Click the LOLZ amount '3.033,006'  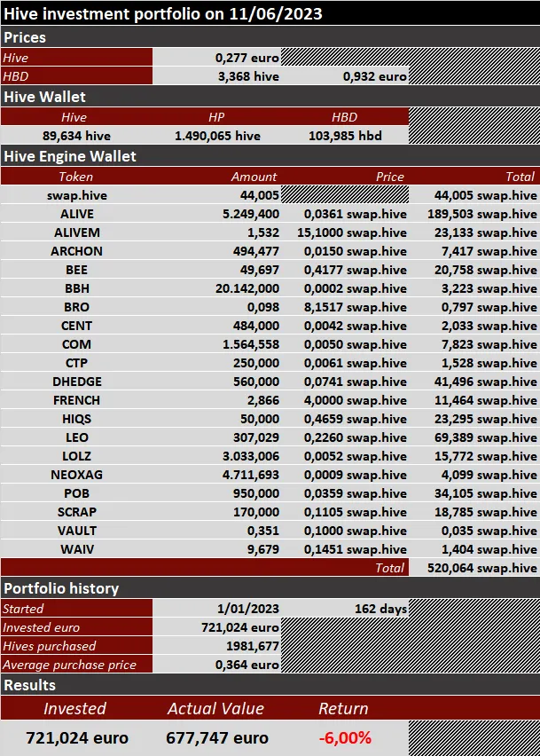[250, 457]
